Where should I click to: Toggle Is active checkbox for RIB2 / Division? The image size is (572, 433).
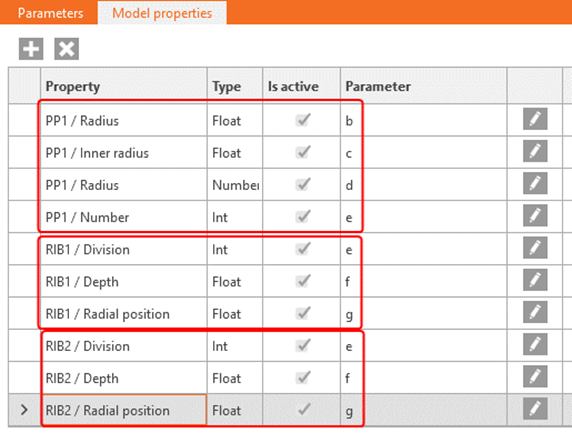coord(303,345)
